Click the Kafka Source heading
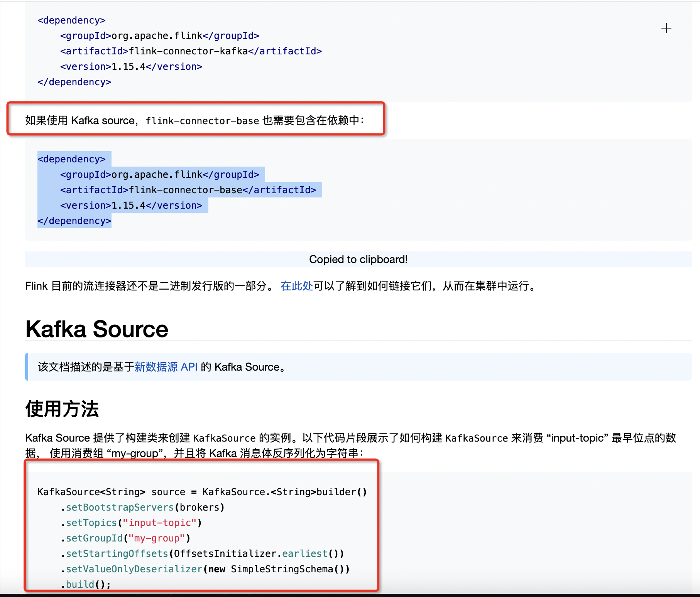This screenshot has height=597, width=700. (97, 329)
